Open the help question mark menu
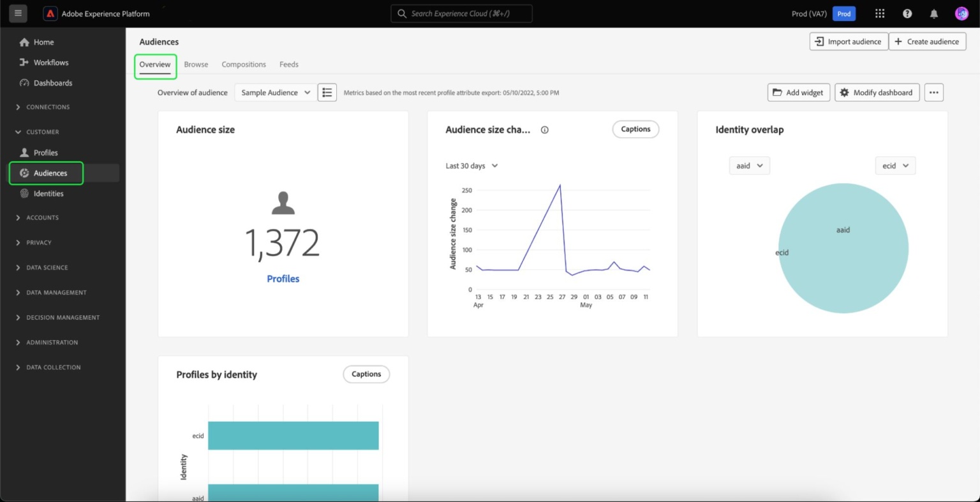Viewport: 980px width, 502px height. tap(907, 13)
